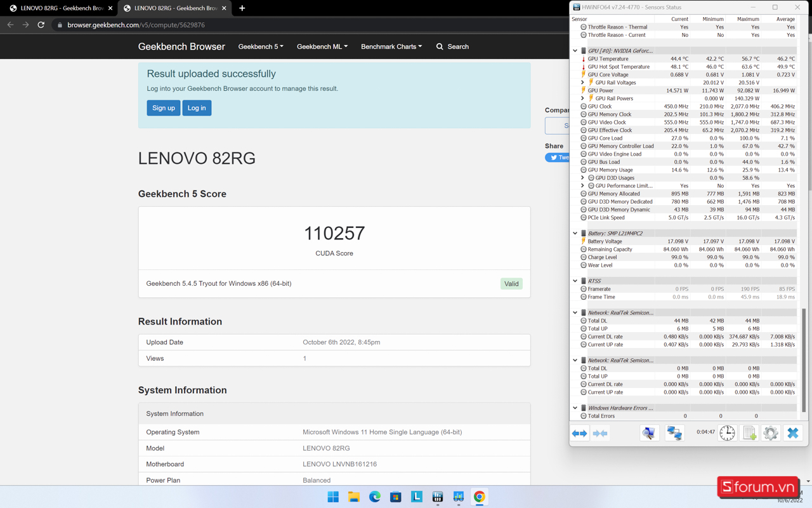Close sensors with blue X icon

(793, 433)
